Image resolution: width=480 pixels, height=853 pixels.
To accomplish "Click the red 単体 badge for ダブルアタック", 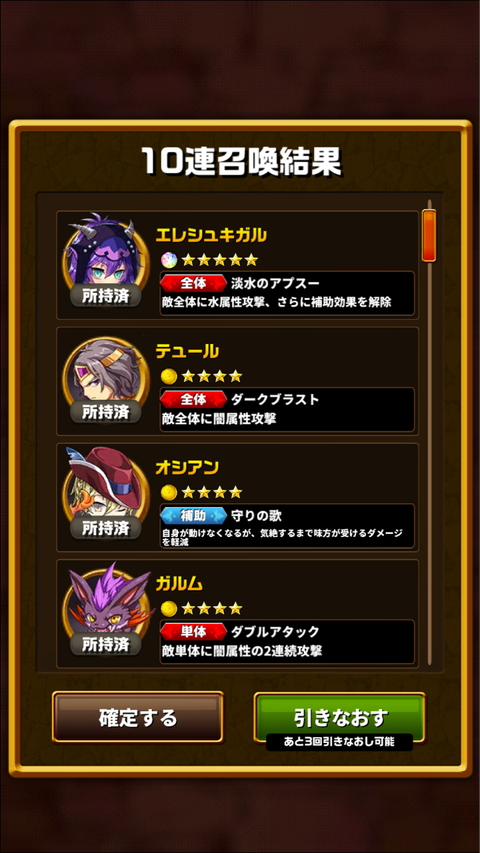I will (193, 632).
